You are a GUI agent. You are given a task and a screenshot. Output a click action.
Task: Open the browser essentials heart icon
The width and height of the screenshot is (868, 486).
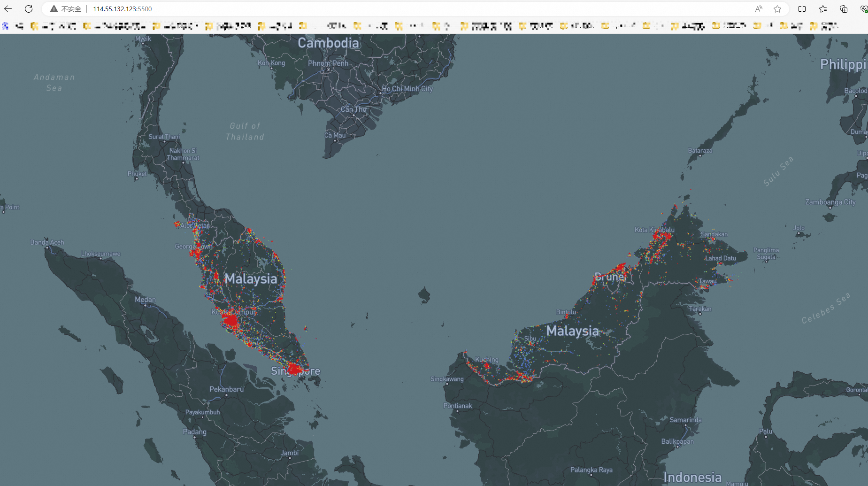click(864, 9)
